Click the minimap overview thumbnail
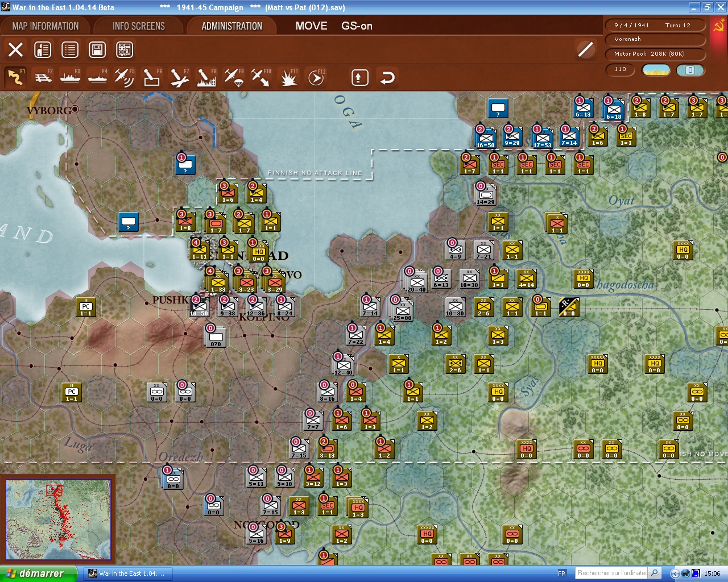This screenshot has width=728, height=582. [58, 519]
